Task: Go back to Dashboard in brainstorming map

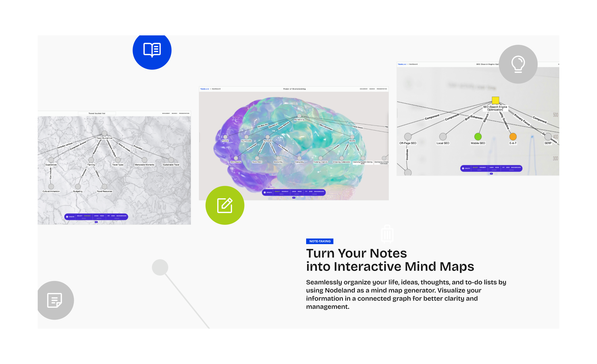Action: pos(216,89)
